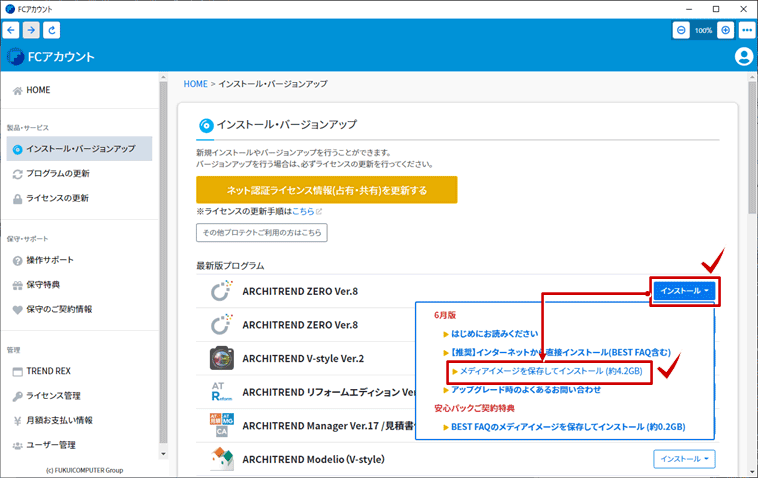Viewport: 758px width, 478px height.
Task: Open ユーザー管理 sidebar link
Action: pos(51,445)
